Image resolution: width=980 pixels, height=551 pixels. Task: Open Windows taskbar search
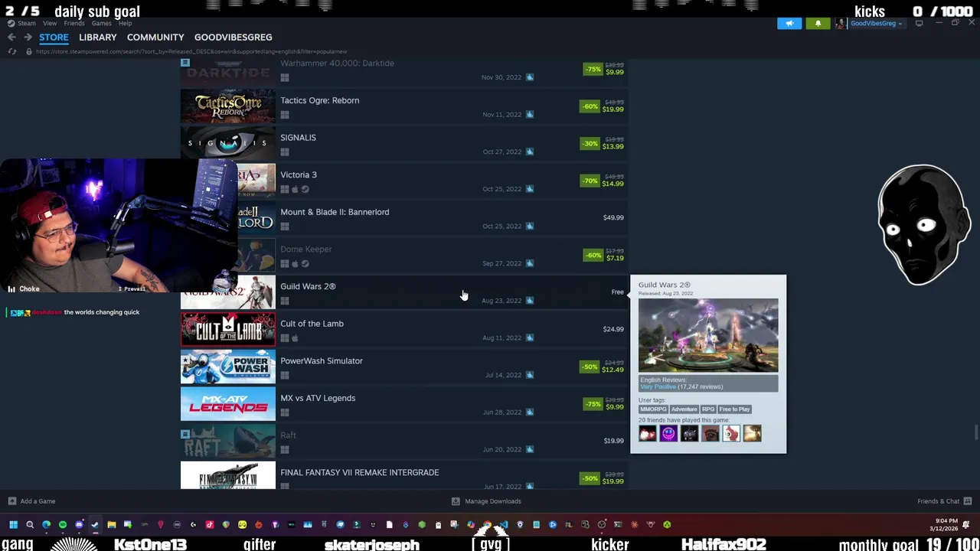(30, 525)
